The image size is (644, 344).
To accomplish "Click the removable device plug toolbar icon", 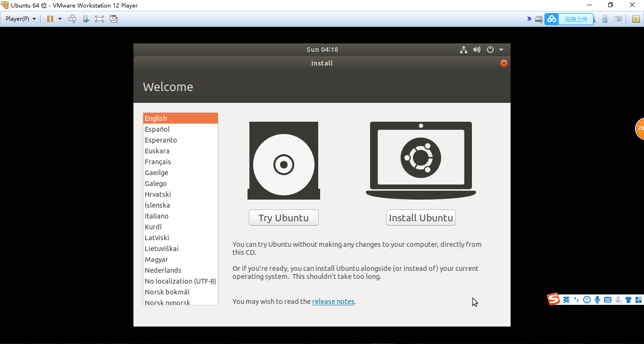I will pyautogui.click(x=86, y=19).
